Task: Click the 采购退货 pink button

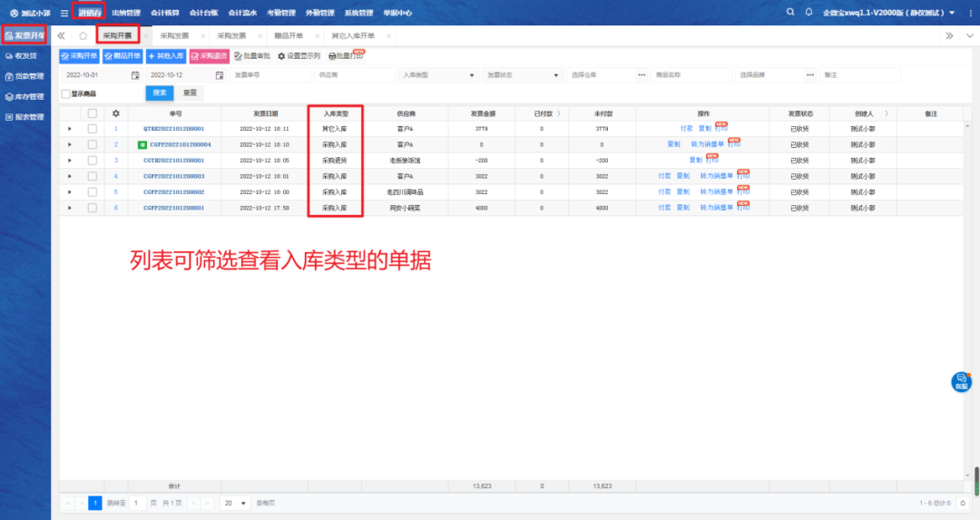Action: point(208,55)
